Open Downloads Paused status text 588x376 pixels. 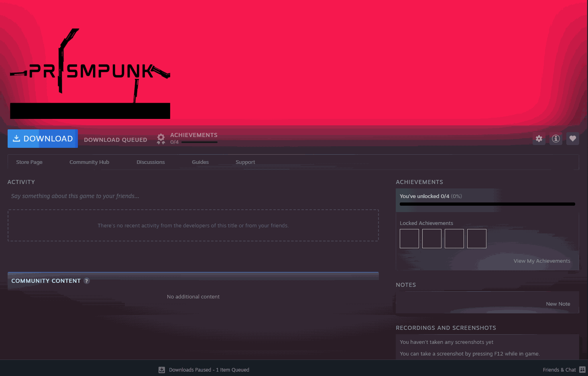point(209,370)
